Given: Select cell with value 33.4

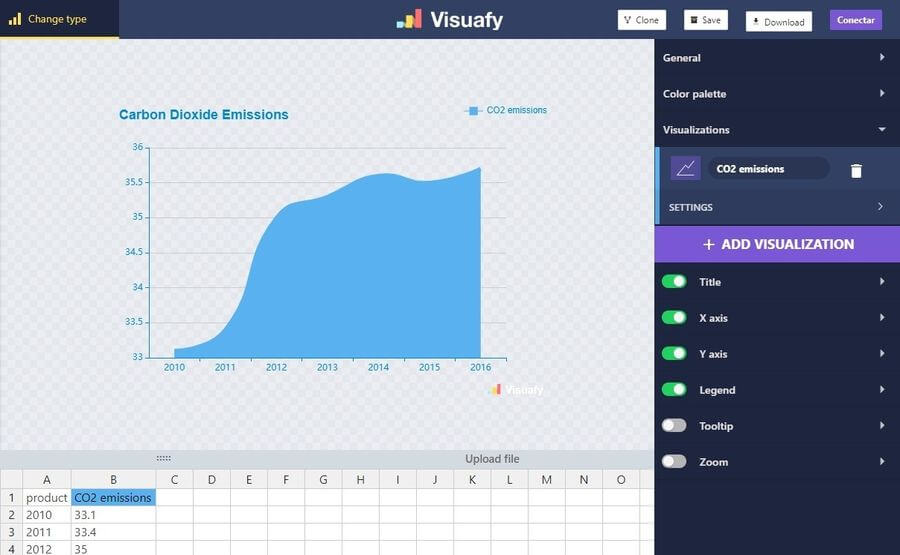Looking at the screenshot, I should (x=113, y=532).
